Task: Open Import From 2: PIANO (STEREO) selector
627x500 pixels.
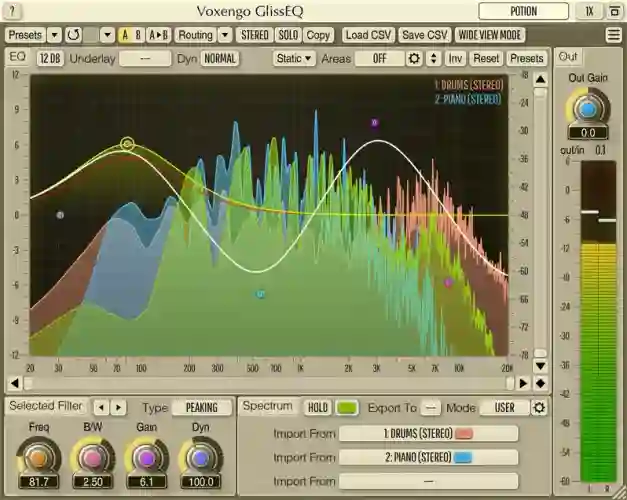Action: [x=428, y=457]
